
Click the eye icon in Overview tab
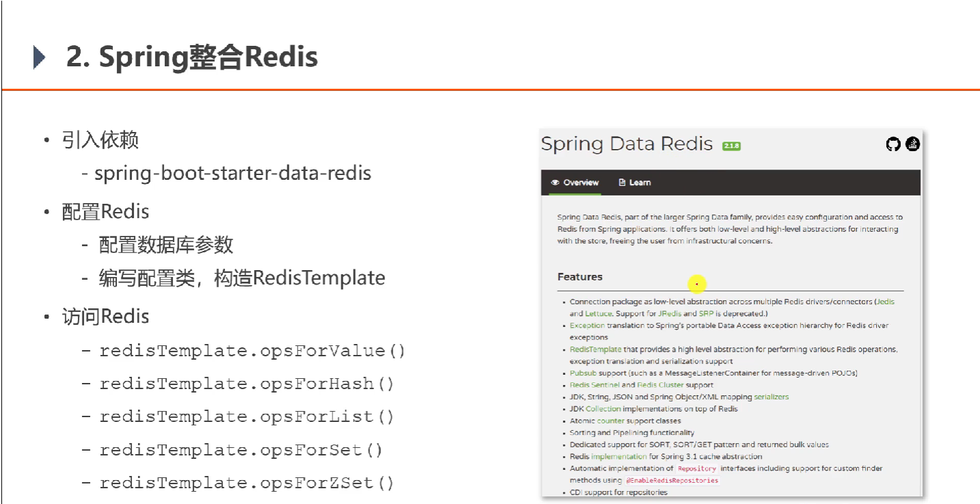[x=555, y=183]
